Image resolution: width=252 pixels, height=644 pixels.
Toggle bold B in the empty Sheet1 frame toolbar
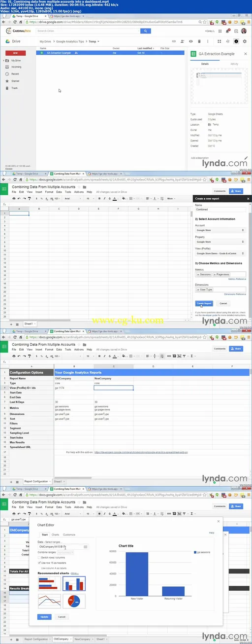click(x=99, y=199)
